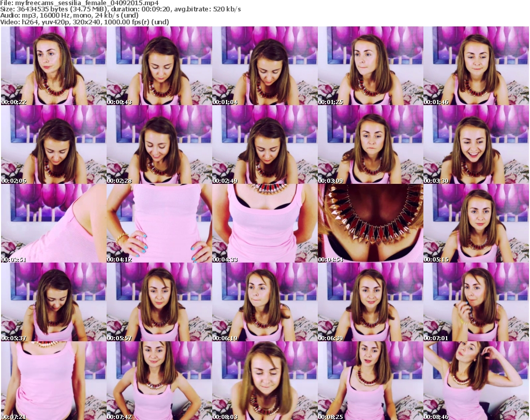Open the frame stamped 00:01:46
530x420 pixels.
476,66
